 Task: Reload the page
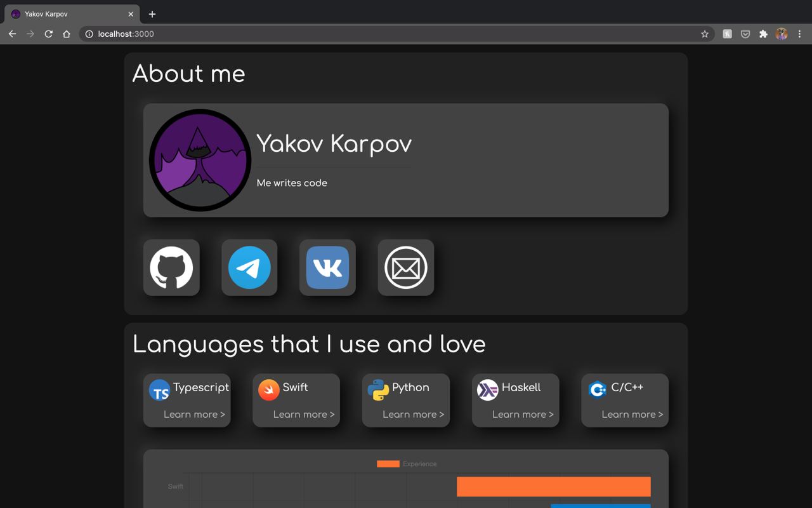tap(48, 34)
